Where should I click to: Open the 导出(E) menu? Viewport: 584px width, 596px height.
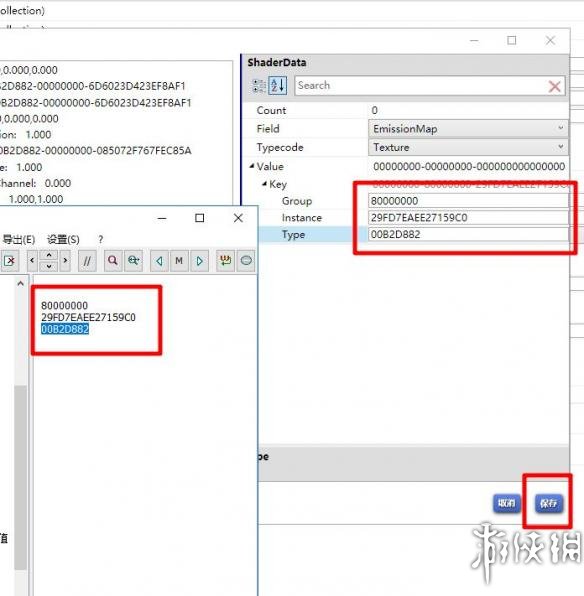pos(19,239)
